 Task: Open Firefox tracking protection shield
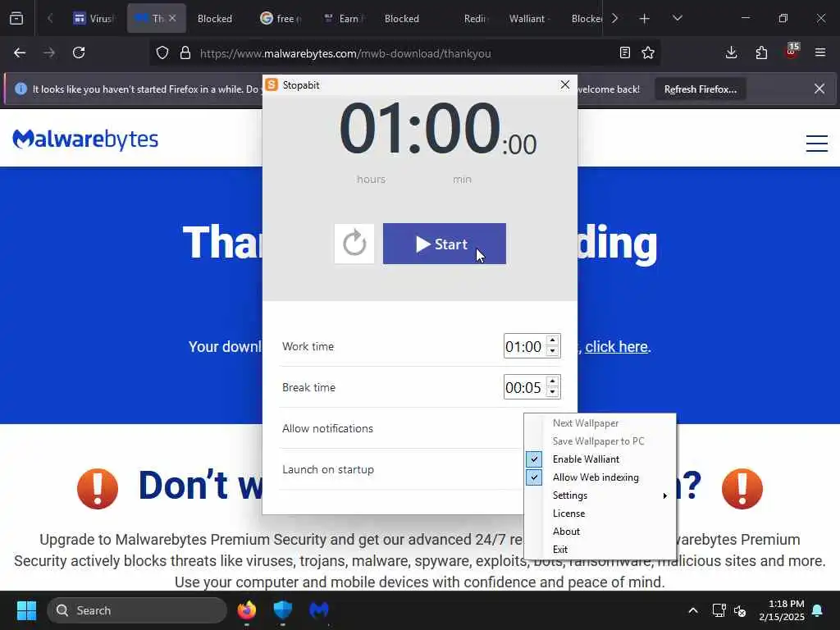point(162,53)
